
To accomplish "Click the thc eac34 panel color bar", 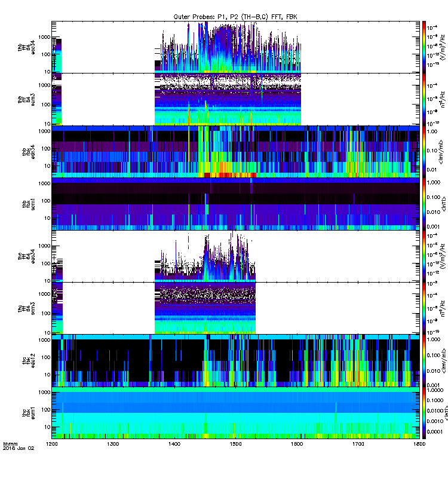I will click(424, 256).
